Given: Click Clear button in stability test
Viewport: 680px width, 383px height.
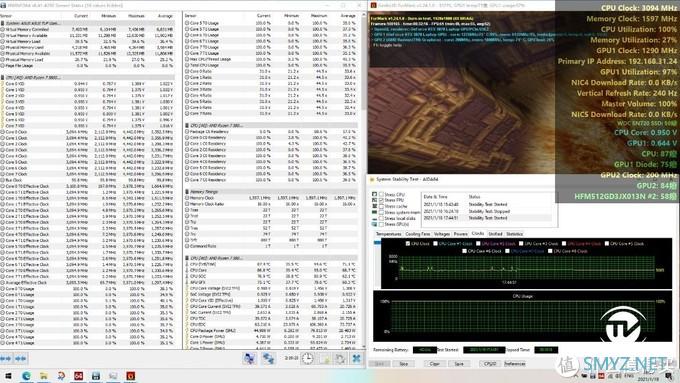Looking at the screenshot, I should point(435,364).
